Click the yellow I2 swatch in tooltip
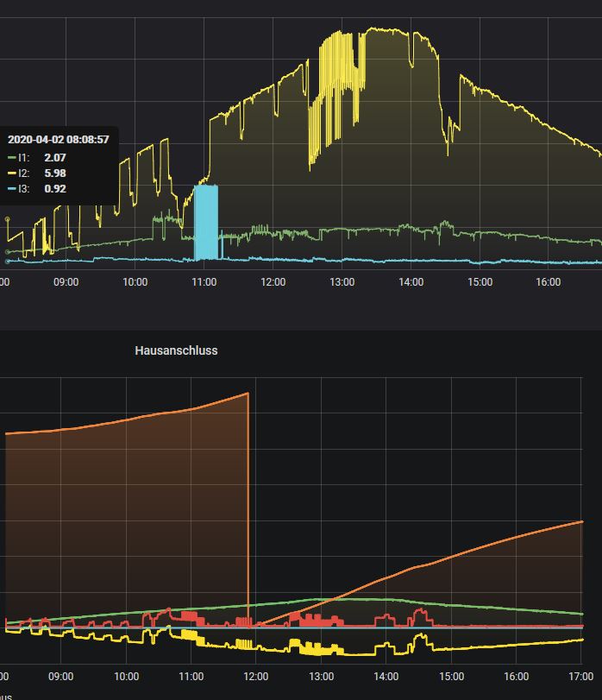This screenshot has width=602, height=700. 12,173
